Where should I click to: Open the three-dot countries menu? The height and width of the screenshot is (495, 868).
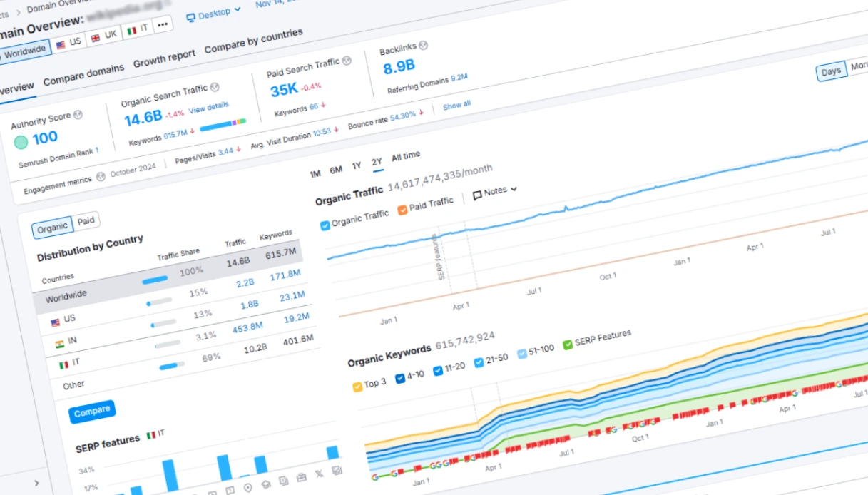pyautogui.click(x=162, y=25)
